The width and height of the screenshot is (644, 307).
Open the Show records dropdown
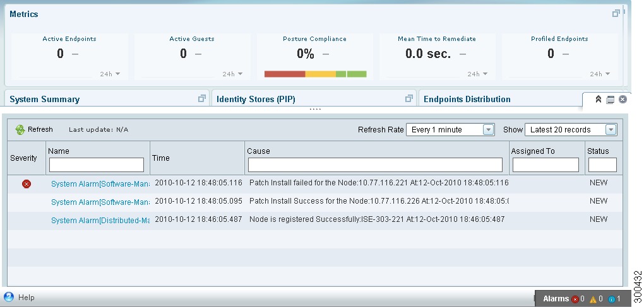click(x=611, y=129)
